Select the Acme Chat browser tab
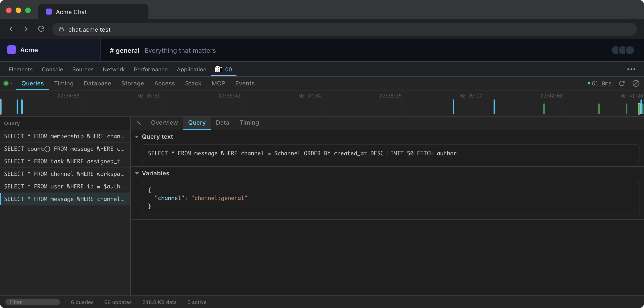 (x=93, y=12)
